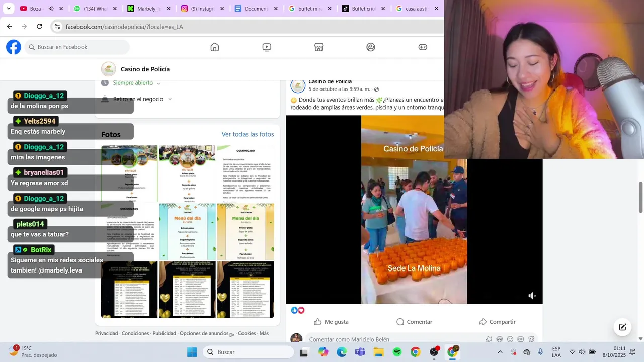Mute the Boza tab audio icon
The width and height of the screenshot is (644, 362).
[51, 9]
